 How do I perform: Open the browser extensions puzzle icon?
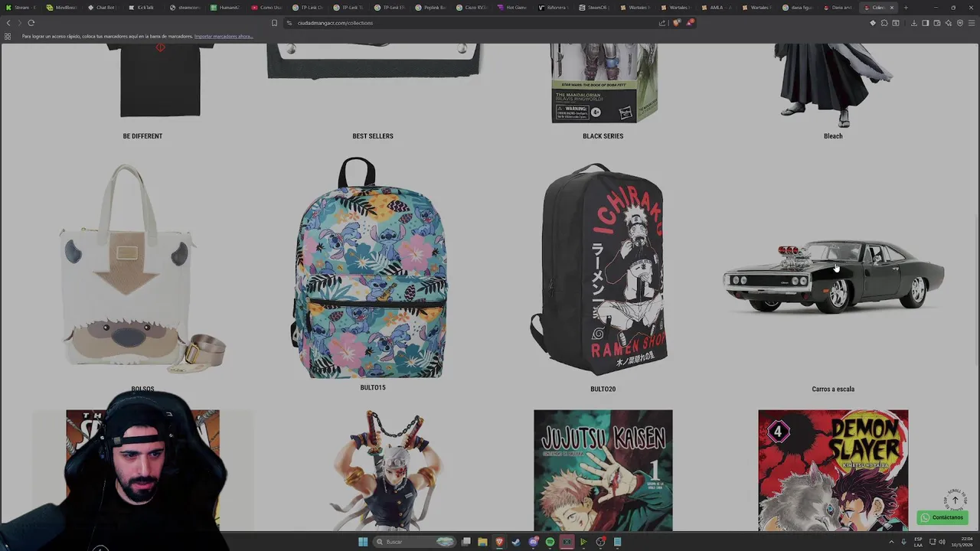pos(884,23)
